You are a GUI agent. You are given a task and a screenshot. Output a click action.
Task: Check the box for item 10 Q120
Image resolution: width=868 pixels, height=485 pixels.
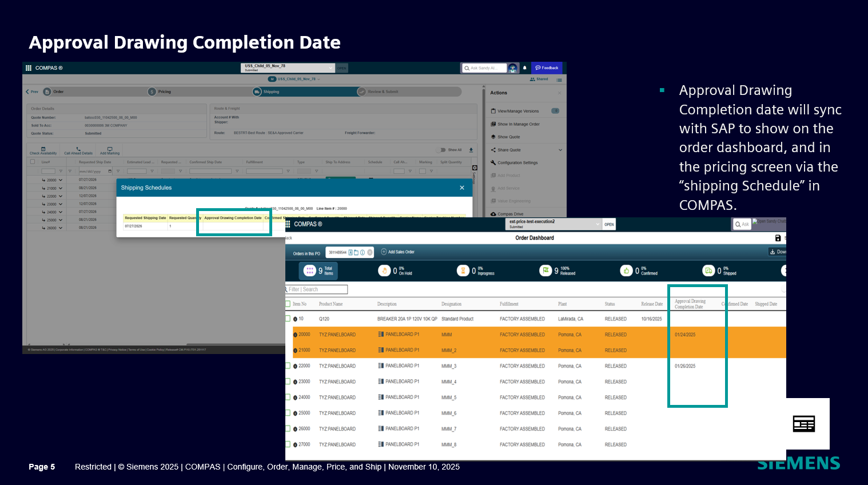[x=288, y=319]
